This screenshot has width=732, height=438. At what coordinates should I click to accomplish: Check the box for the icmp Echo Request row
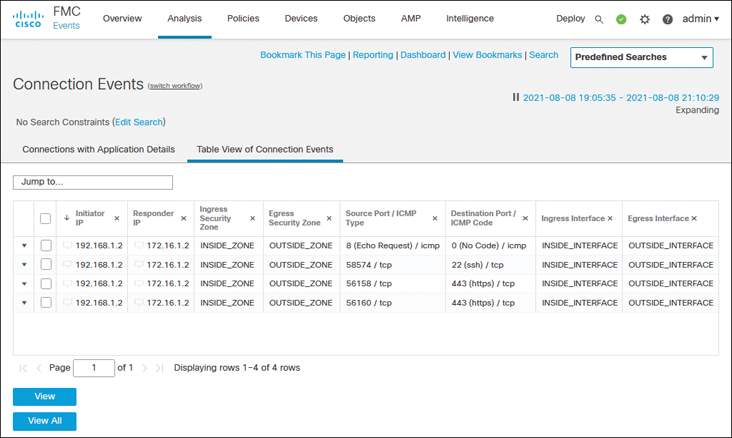click(x=46, y=245)
